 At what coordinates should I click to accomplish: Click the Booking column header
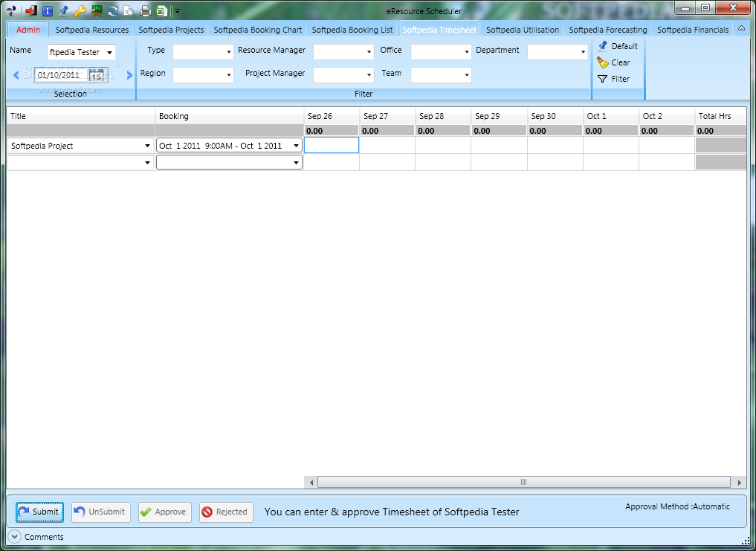pos(229,116)
